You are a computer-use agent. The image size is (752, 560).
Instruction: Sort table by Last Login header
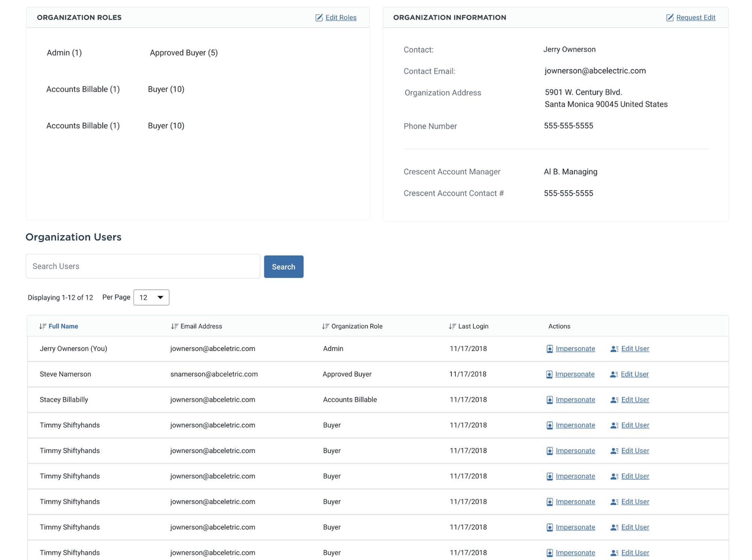[x=473, y=326]
